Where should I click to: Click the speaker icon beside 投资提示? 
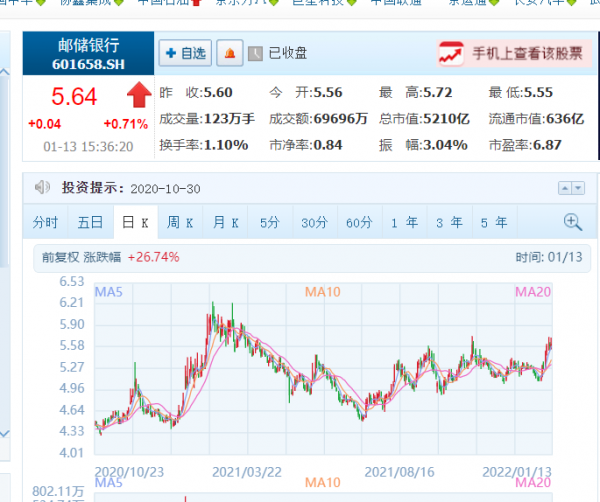(42, 187)
